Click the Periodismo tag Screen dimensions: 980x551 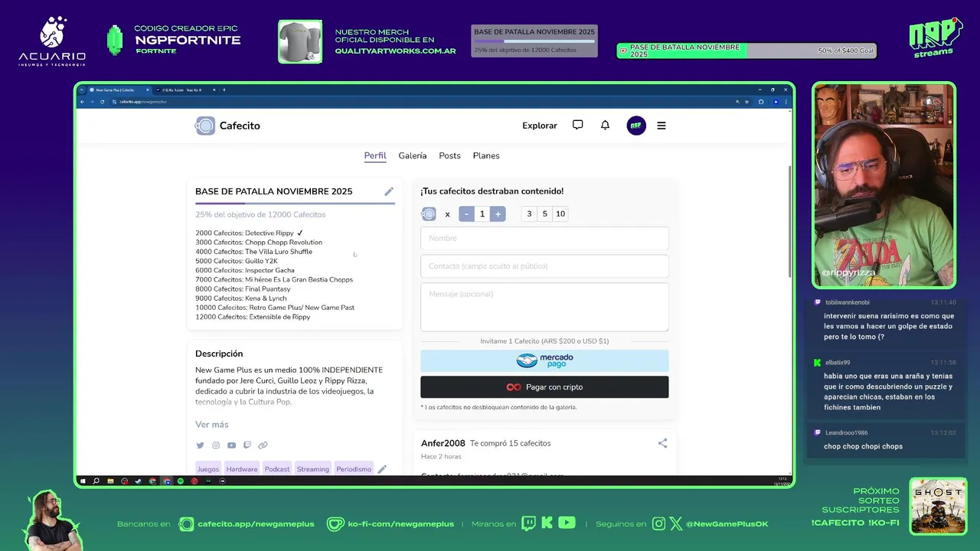(354, 469)
